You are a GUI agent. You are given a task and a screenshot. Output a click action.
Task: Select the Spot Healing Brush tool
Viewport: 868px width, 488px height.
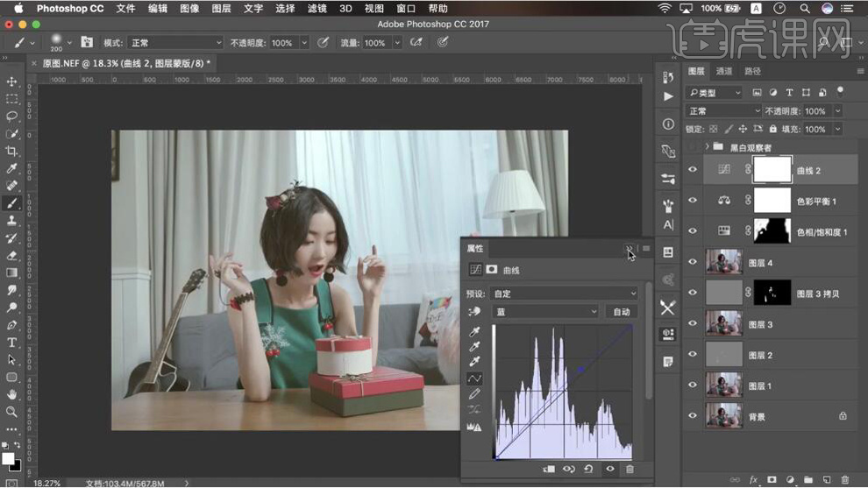click(x=11, y=186)
